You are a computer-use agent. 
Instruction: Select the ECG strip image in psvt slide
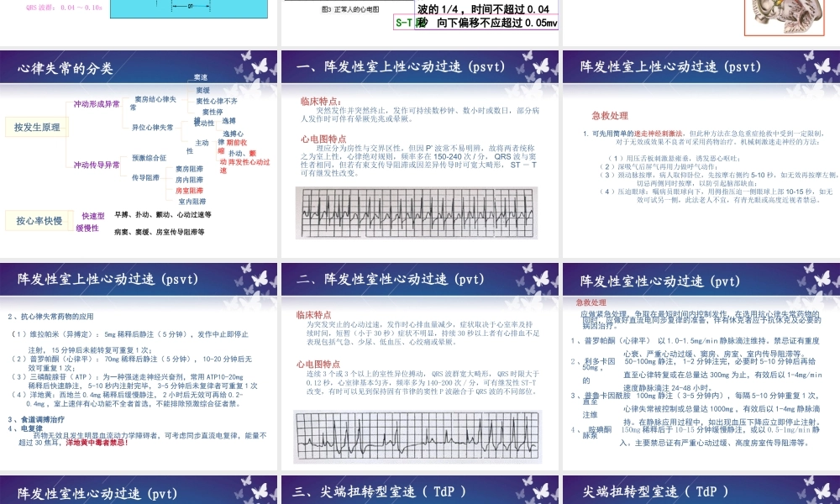(417, 213)
